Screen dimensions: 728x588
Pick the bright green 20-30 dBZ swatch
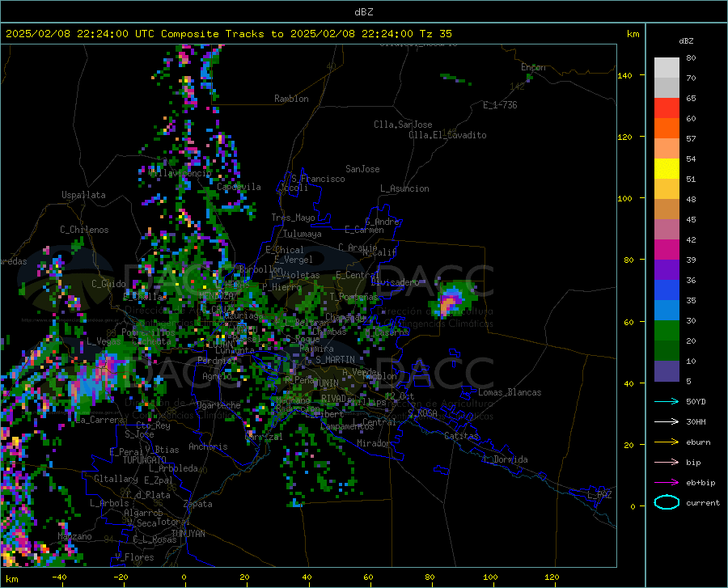pyautogui.click(x=667, y=331)
